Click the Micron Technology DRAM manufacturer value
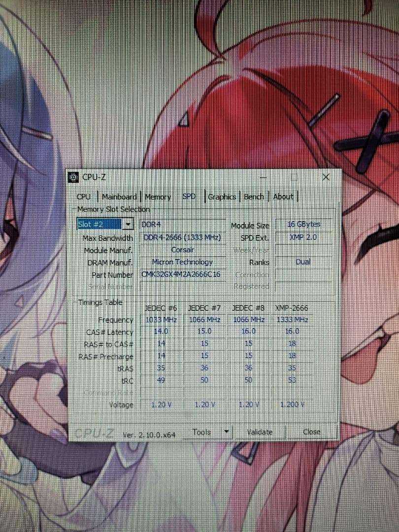Image resolution: width=399 pixels, height=532 pixels. point(183,262)
